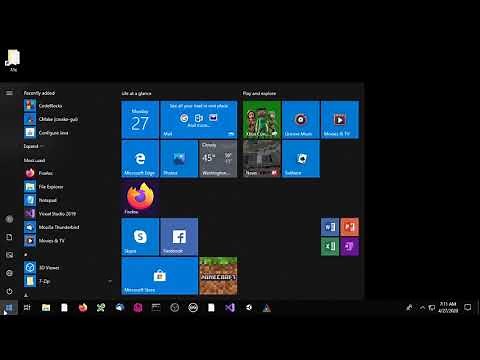
Task: Launch Firefox from the taskbar
Action: point(83,308)
